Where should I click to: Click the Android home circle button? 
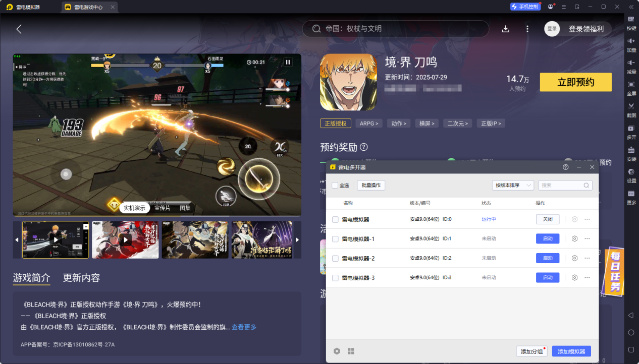pyautogui.click(x=631, y=332)
